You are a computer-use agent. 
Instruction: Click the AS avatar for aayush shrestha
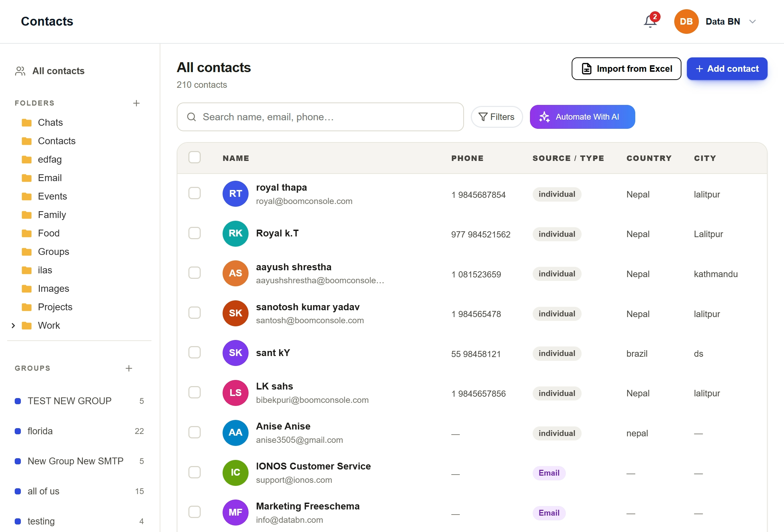click(236, 273)
